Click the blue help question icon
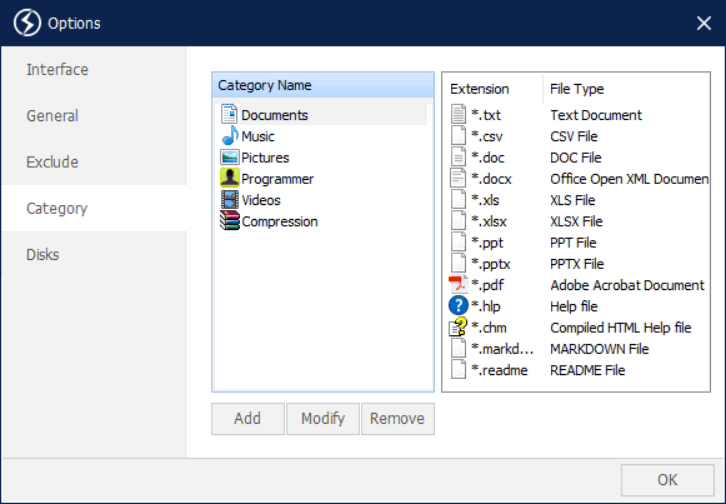Image resolution: width=726 pixels, height=504 pixels. point(458,306)
